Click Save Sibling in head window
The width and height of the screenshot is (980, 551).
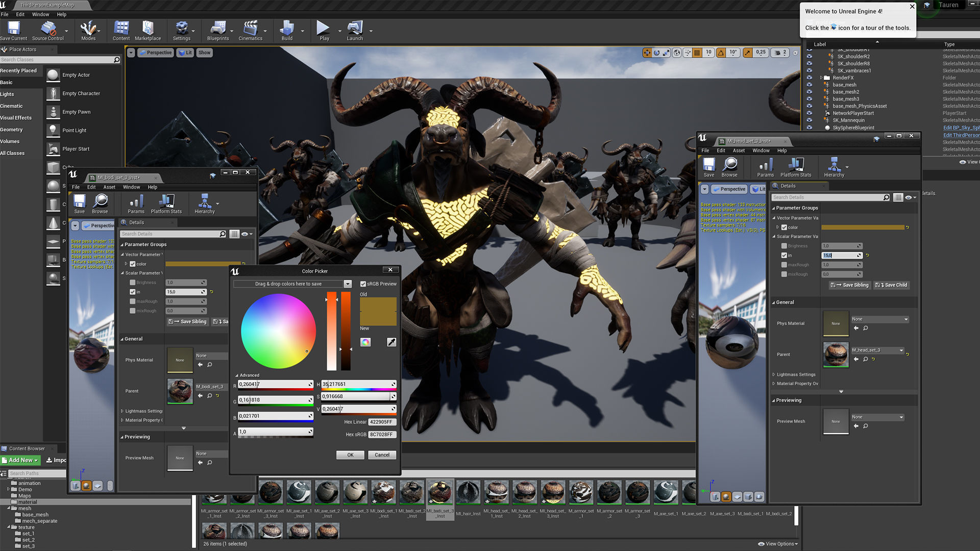tap(850, 285)
